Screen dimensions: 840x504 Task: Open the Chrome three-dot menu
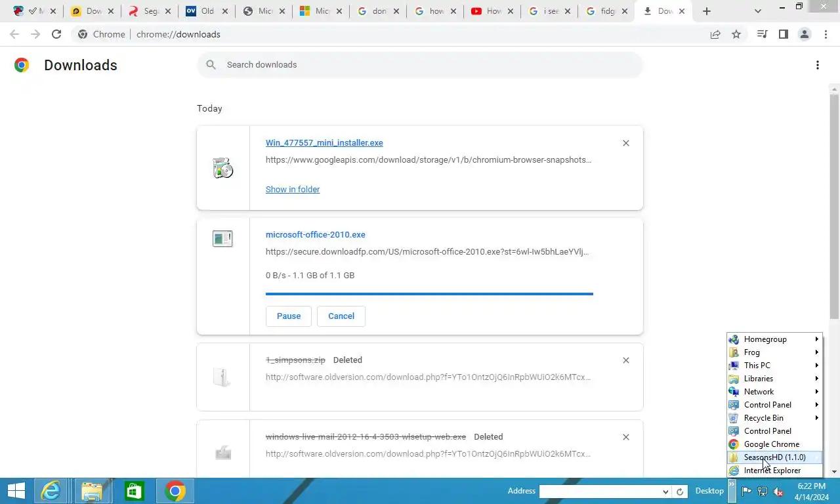(826, 34)
